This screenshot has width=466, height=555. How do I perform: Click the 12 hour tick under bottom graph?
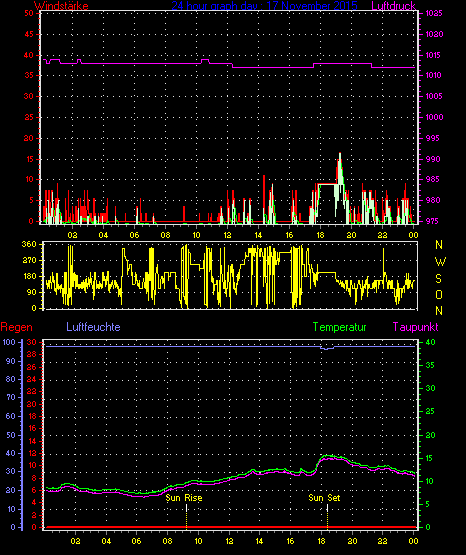230,541
